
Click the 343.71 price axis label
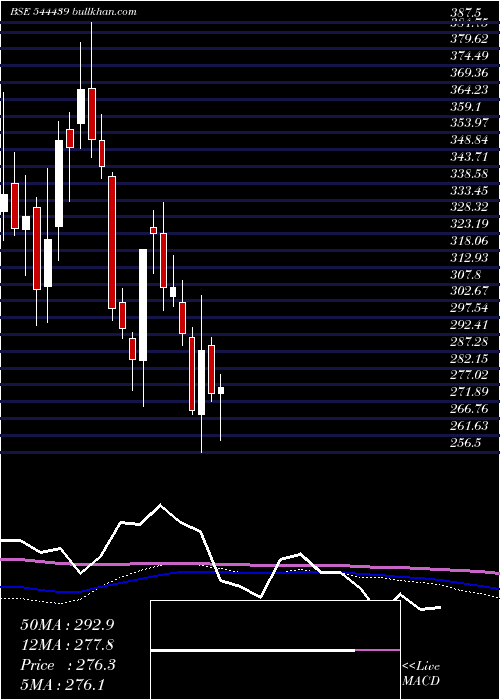(469, 157)
